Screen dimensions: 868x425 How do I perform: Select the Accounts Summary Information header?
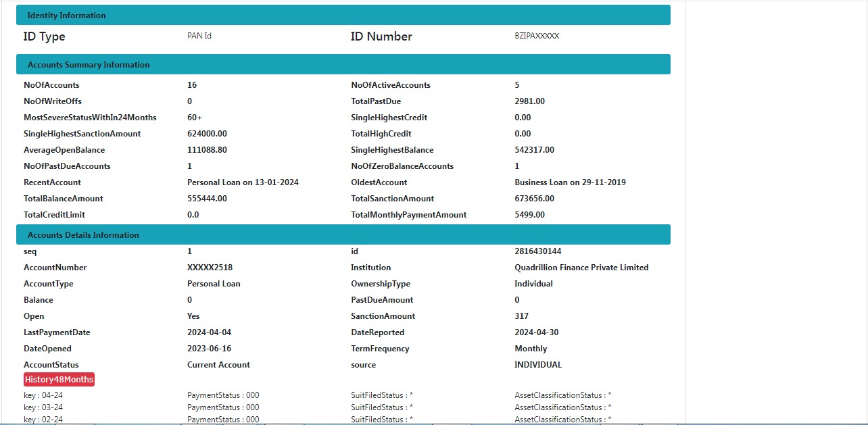[x=343, y=64]
